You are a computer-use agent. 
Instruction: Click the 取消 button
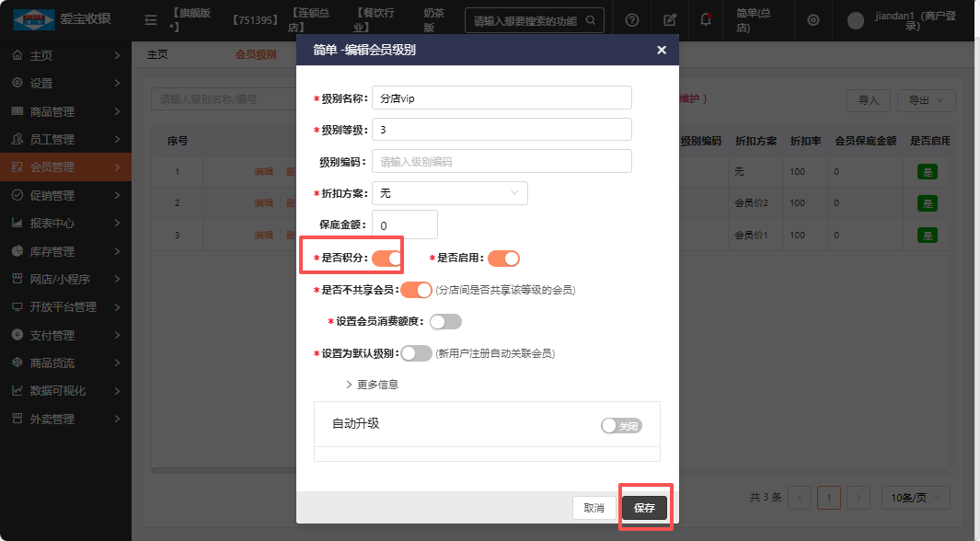click(594, 508)
